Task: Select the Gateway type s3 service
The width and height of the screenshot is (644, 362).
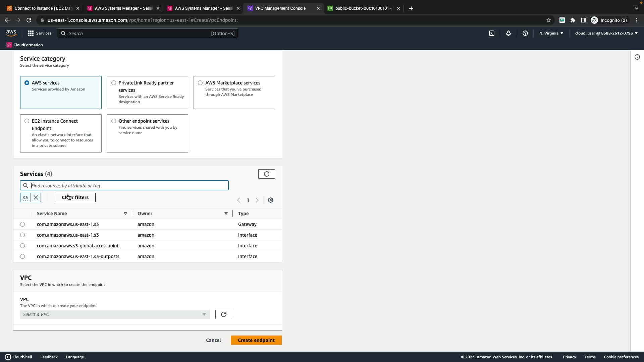Action: pos(22,224)
